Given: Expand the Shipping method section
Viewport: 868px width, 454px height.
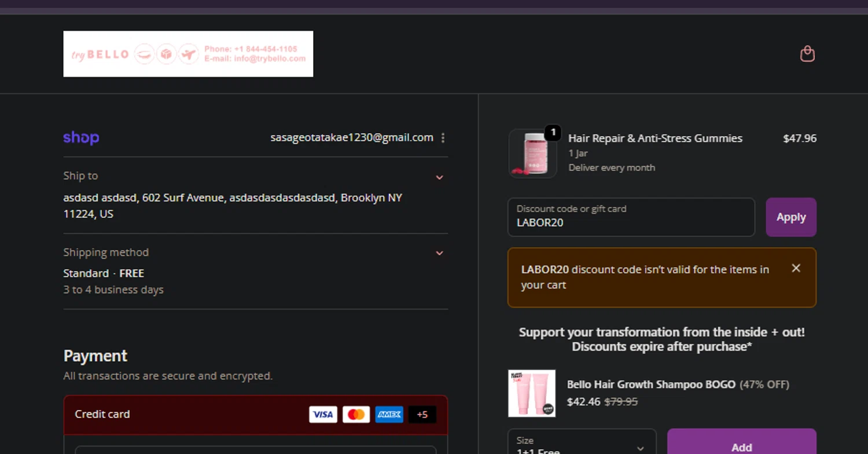Looking at the screenshot, I should [439, 253].
